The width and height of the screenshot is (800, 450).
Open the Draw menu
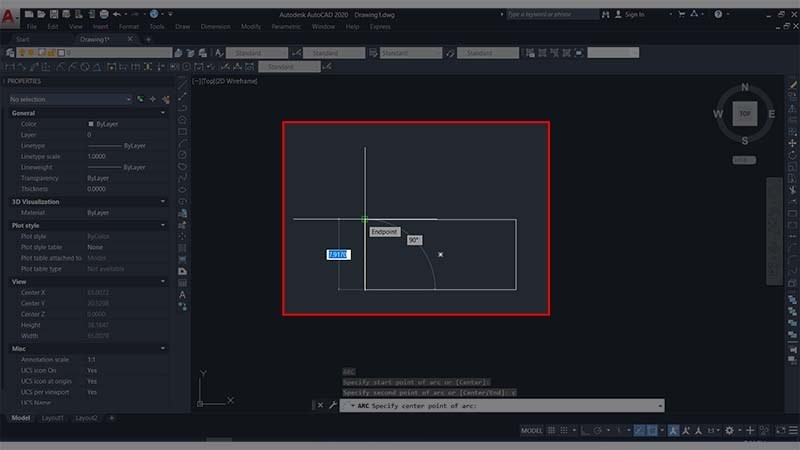(x=183, y=26)
